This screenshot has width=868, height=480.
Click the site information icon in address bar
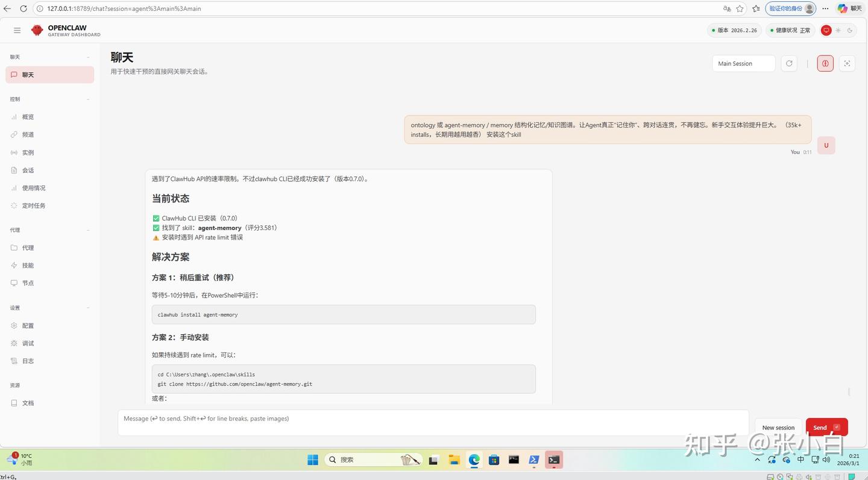point(40,8)
